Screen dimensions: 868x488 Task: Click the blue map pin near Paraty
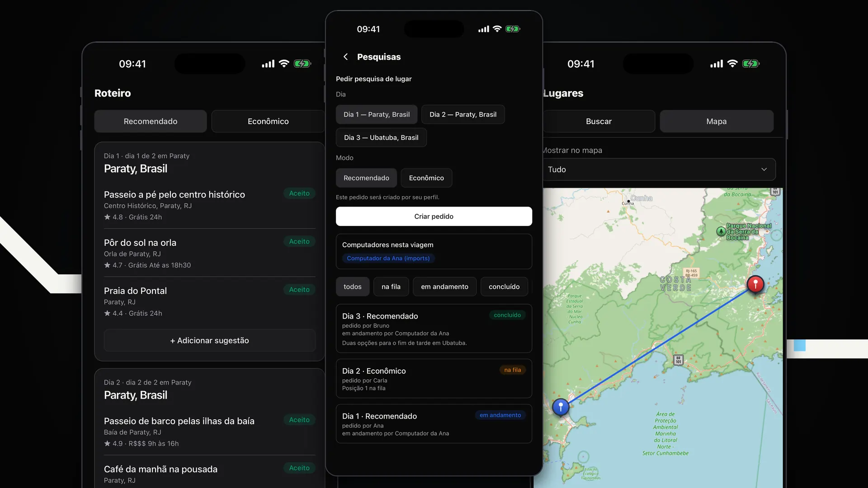point(561,407)
